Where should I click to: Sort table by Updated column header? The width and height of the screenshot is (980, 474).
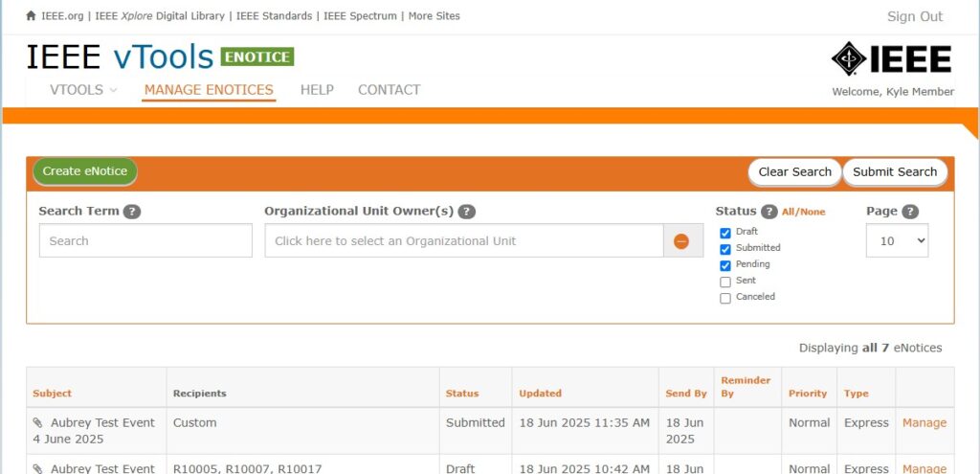[x=540, y=394]
